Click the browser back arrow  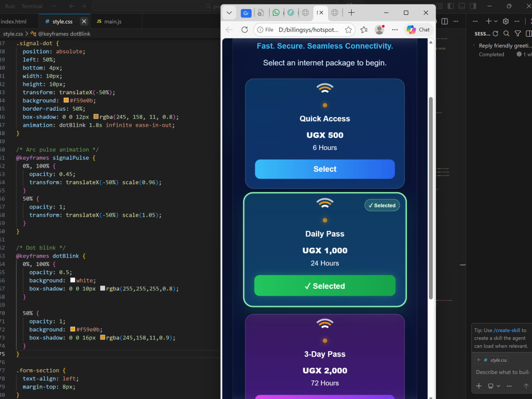(229, 30)
